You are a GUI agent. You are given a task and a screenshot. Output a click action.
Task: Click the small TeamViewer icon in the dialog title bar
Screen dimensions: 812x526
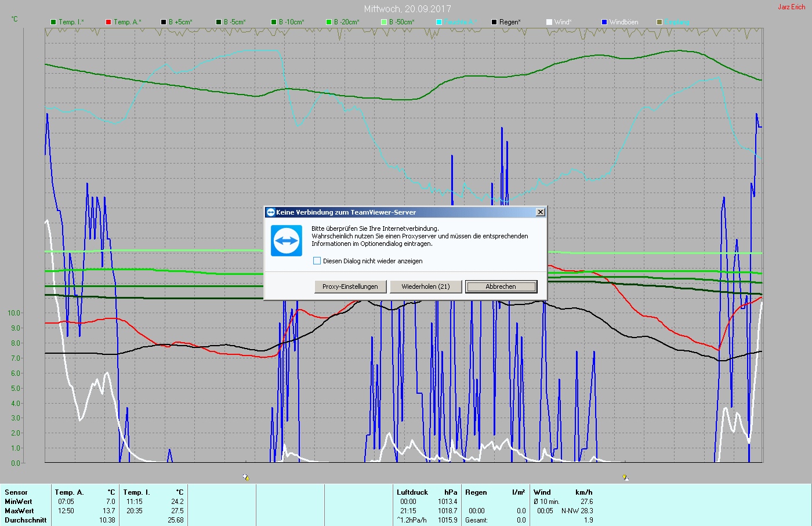(270, 212)
